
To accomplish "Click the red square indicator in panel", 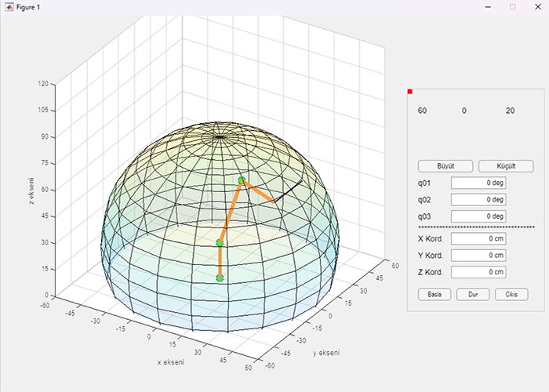I will pos(410,92).
